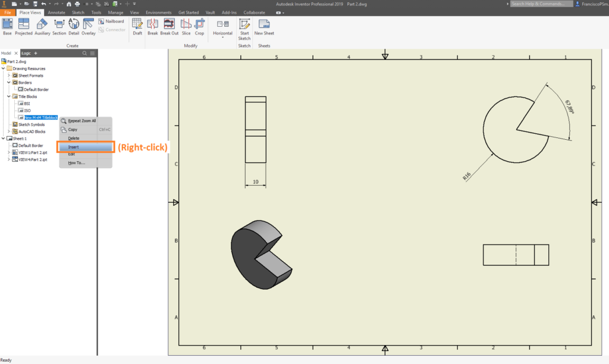
Task: Click the Search Help & Commands field
Action: 541,4
